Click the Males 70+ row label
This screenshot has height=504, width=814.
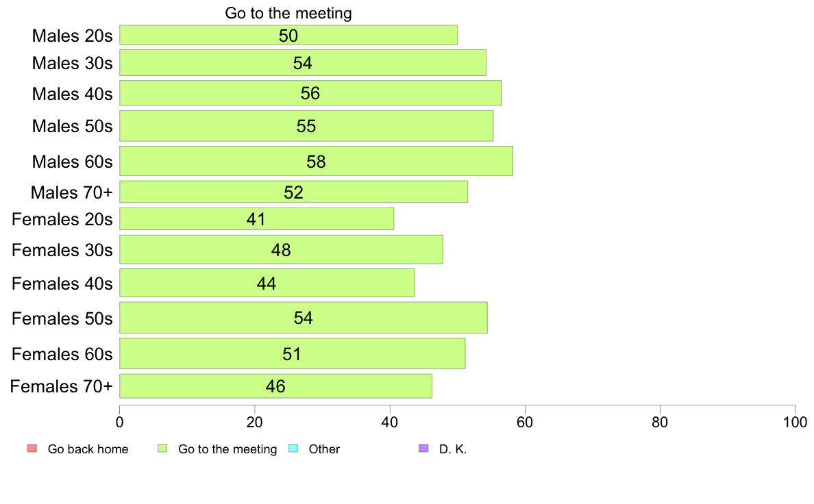pos(72,192)
